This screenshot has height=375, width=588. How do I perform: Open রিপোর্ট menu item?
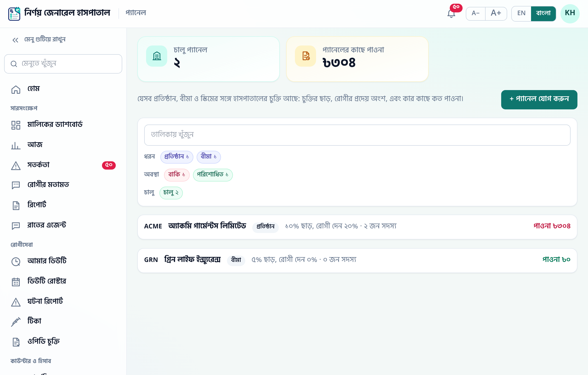pyautogui.click(x=63, y=205)
